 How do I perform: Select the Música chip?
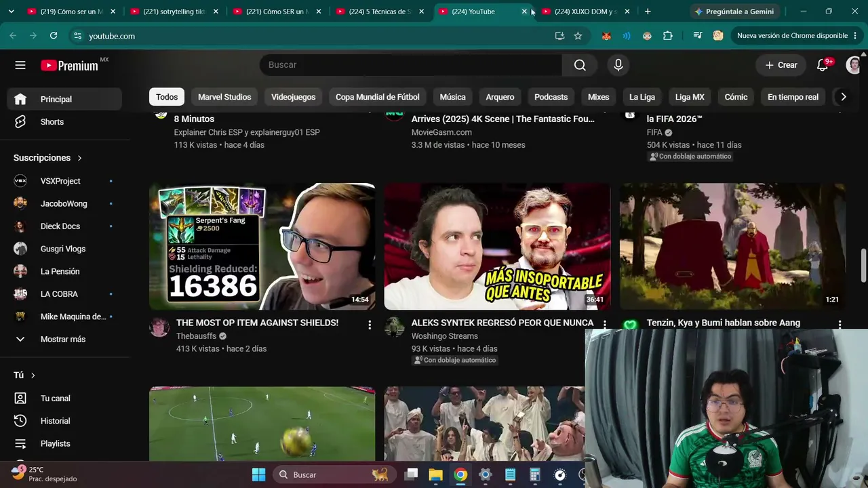(452, 97)
